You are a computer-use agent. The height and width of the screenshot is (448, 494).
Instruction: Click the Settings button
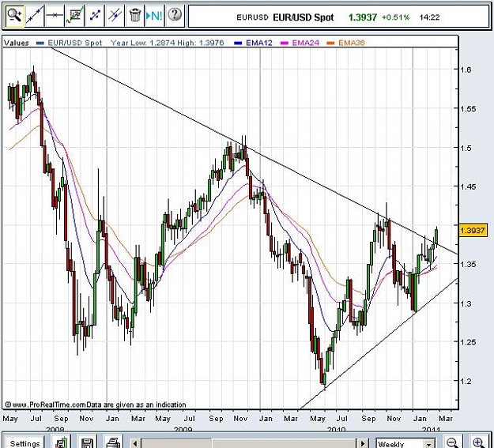pos(25,443)
